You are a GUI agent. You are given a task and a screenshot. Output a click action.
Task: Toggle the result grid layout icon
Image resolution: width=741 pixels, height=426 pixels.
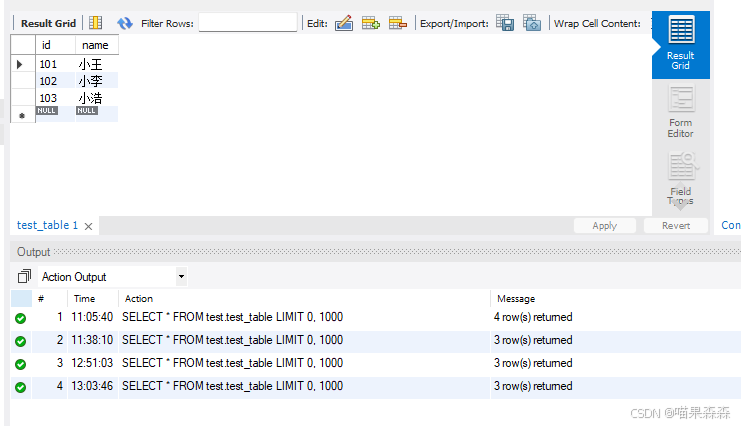[x=96, y=23]
